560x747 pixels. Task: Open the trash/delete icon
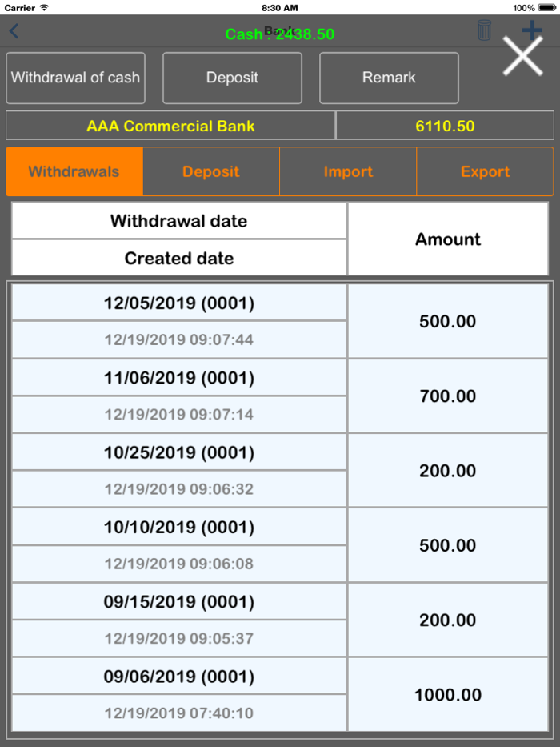click(x=484, y=29)
